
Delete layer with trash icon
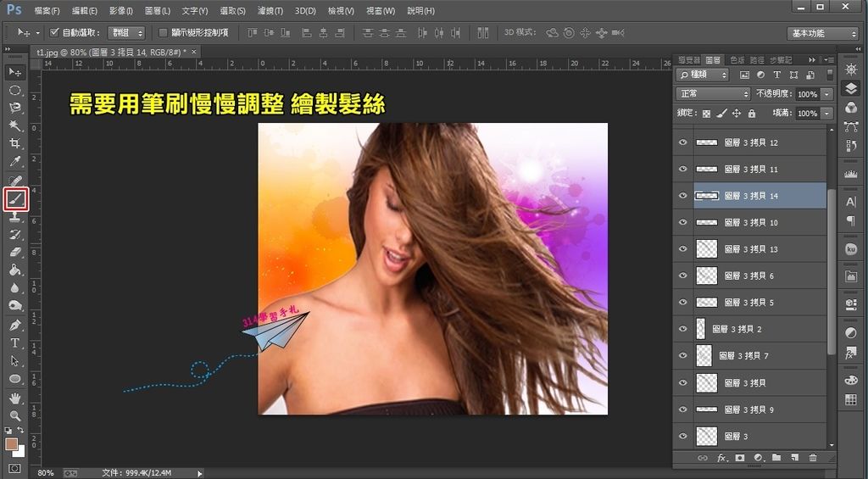pos(813,458)
